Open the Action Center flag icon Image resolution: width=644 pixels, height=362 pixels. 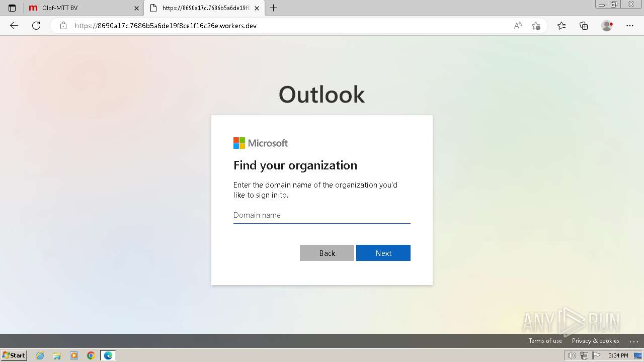point(596,355)
